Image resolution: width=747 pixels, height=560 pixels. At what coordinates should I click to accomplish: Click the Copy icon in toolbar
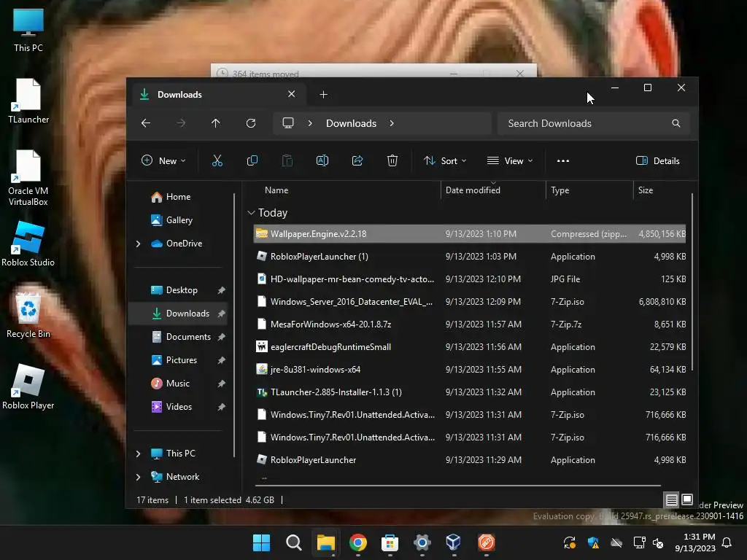tap(252, 161)
